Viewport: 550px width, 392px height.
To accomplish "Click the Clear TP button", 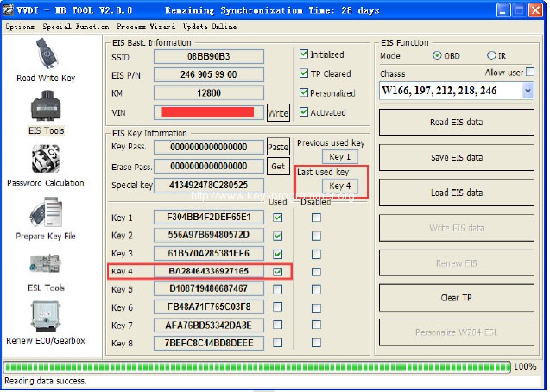I will pyautogui.click(x=457, y=298).
